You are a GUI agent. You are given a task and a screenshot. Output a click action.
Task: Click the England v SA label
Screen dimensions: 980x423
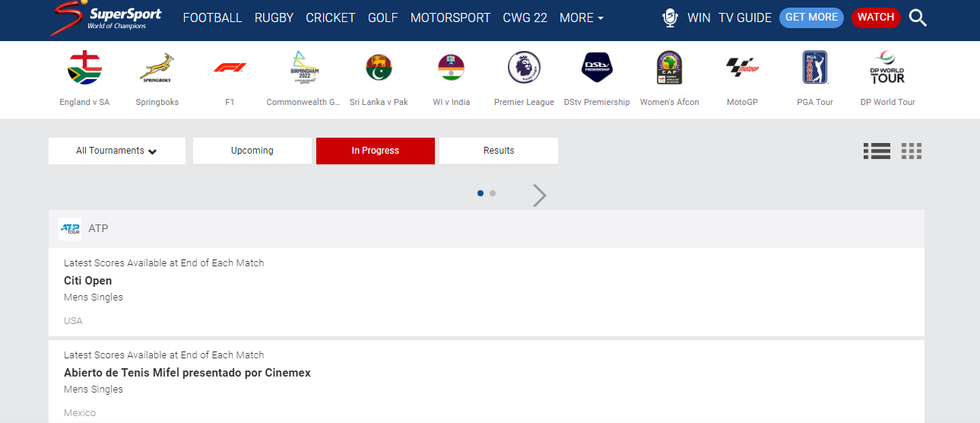(x=84, y=102)
